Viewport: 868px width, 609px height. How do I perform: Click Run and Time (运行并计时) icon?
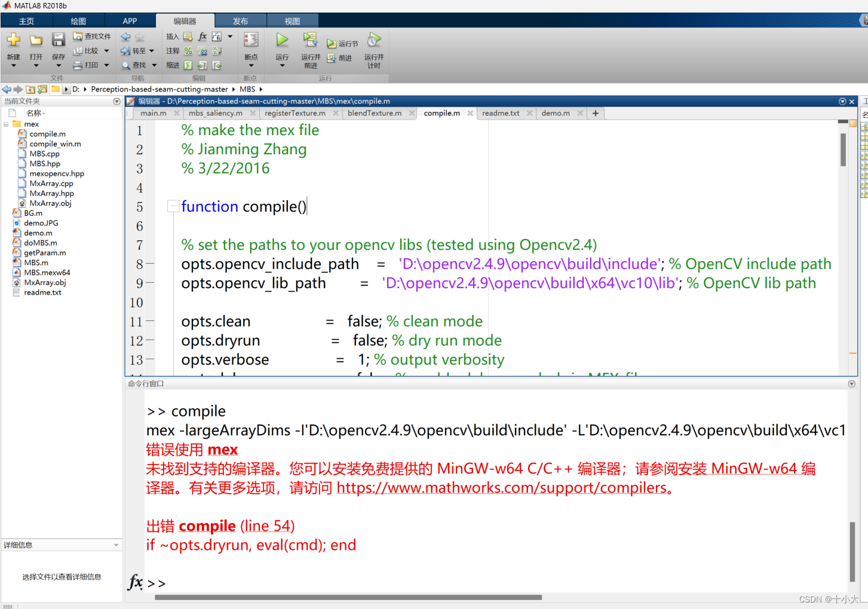tap(374, 40)
